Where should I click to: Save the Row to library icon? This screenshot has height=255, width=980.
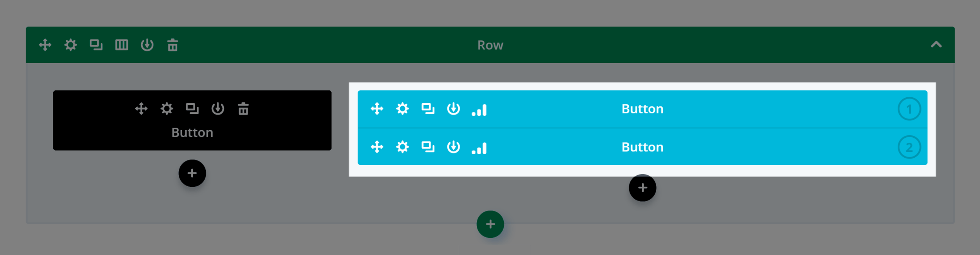pos(147,45)
